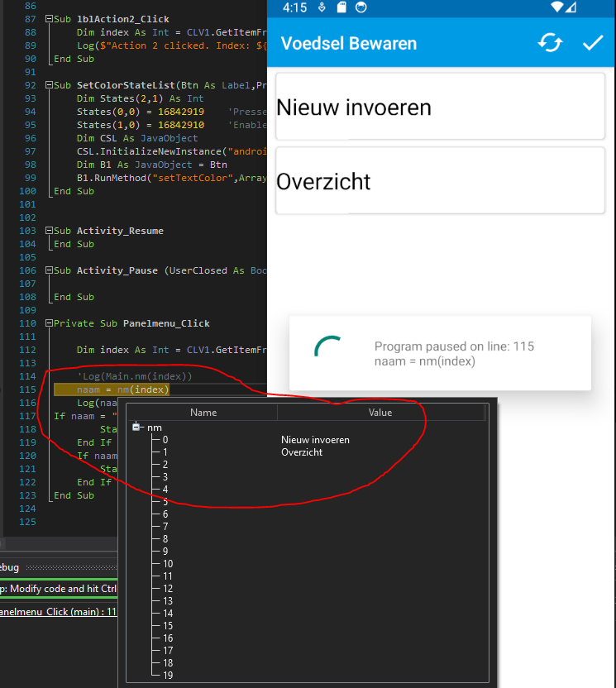Image resolution: width=616 pixels, height=688 pixels.
Task: Click the Name column header
Action: (203, 413)
